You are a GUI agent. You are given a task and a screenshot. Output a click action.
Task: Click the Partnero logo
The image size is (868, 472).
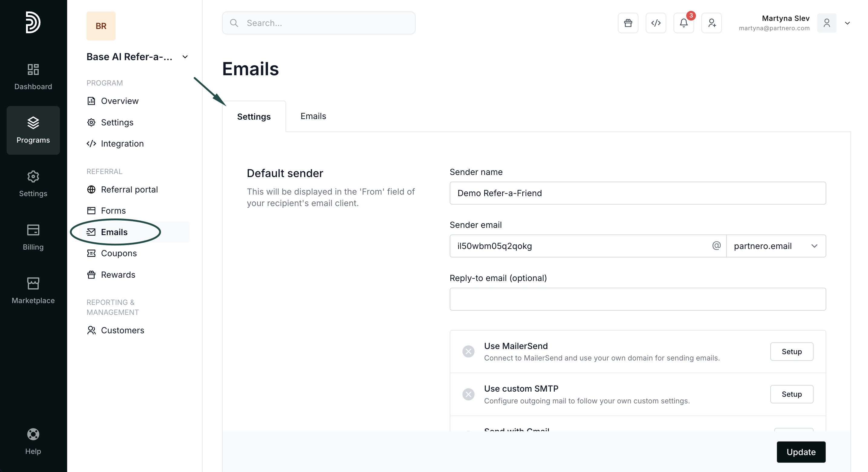33,22
